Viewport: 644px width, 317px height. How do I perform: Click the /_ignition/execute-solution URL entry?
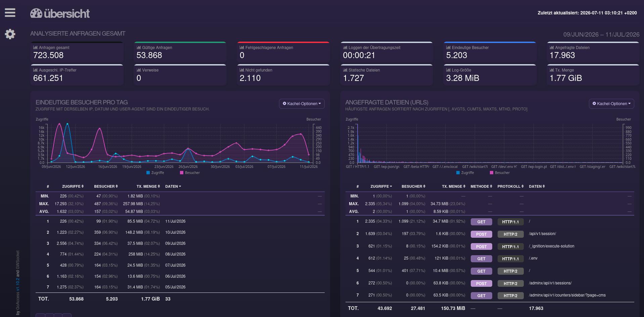551,246
